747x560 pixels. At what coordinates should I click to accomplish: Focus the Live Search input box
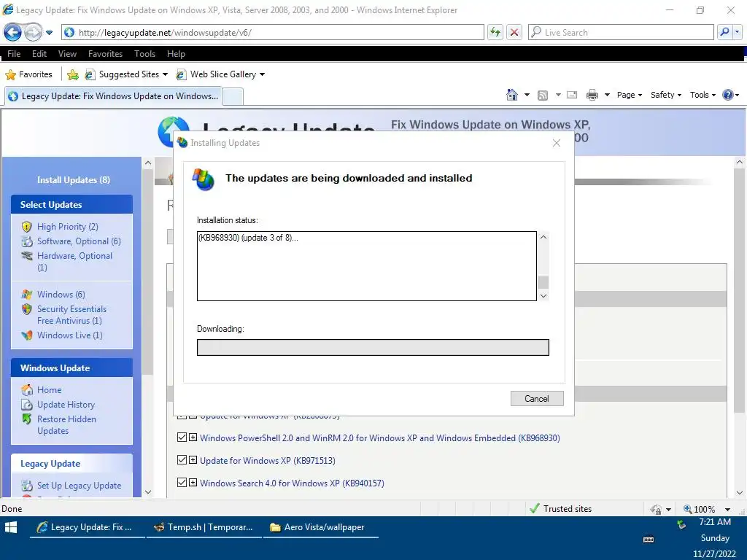tap(621, 32)
